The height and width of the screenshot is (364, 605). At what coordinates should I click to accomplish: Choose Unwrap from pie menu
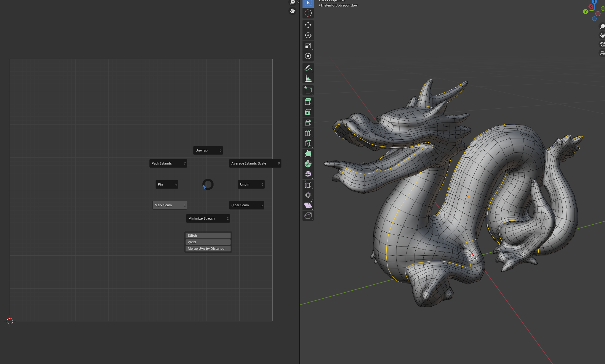[208, 150]
